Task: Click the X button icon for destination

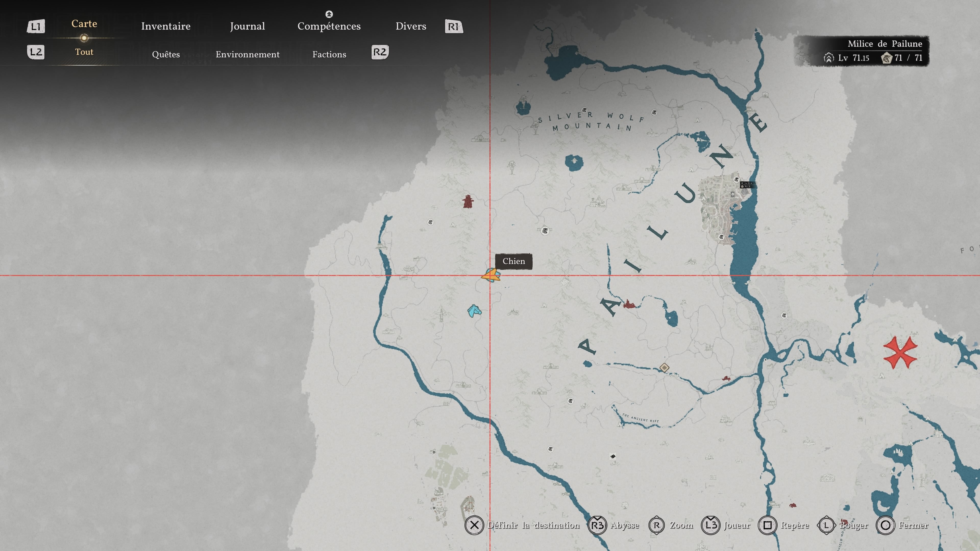Action: [x=474, y=525]
